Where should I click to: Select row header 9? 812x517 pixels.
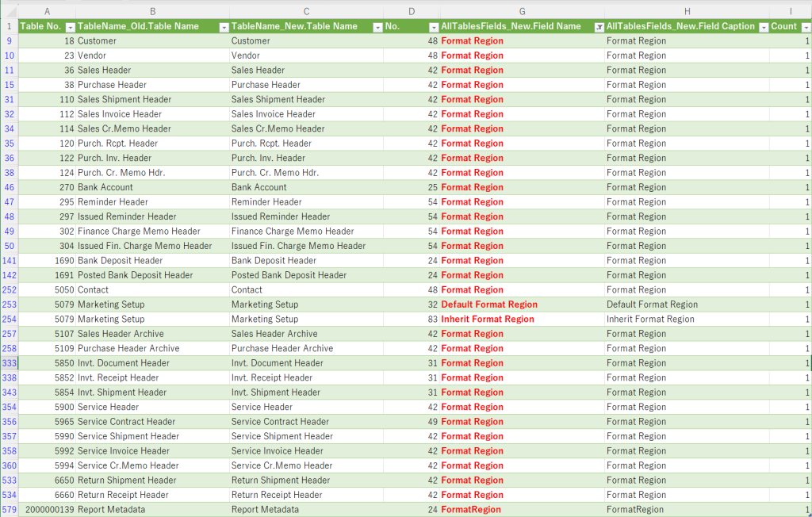coord(10,41)
